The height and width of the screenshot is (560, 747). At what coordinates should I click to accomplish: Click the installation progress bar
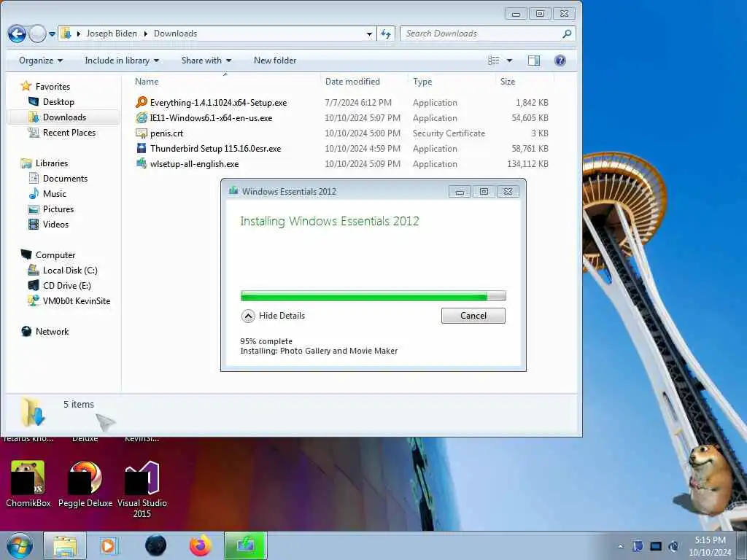coord(373,296)
